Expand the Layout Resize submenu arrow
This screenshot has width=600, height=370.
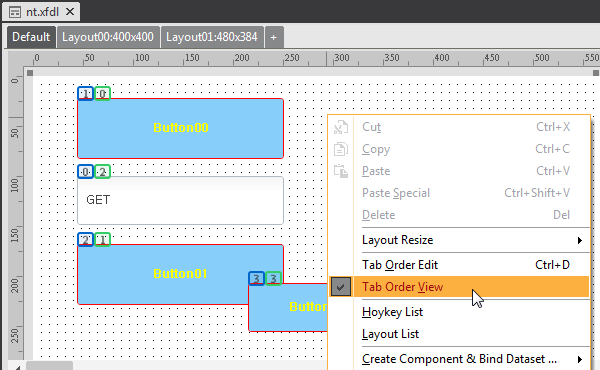[580, 240]
